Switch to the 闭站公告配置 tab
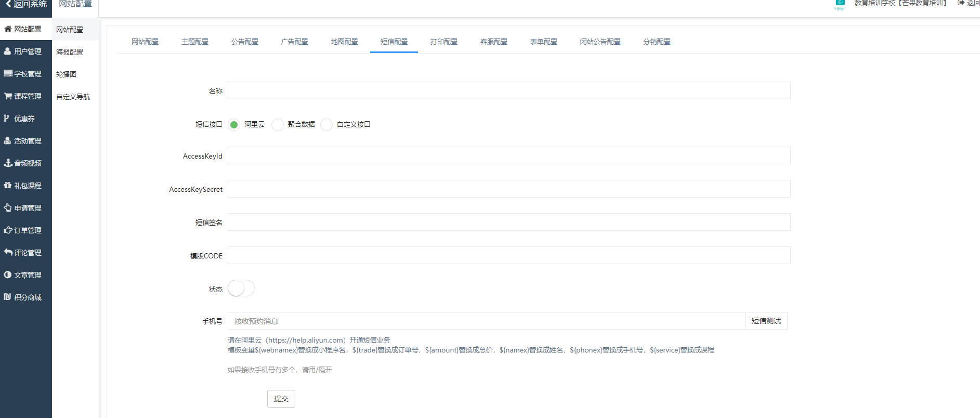The height and width of the screenshot is (418, 980). click(x=600, y=42)
